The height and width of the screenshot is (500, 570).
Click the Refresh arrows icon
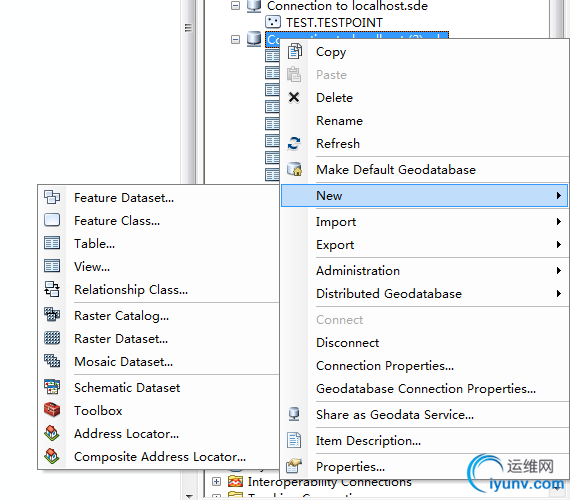[294, 143]
